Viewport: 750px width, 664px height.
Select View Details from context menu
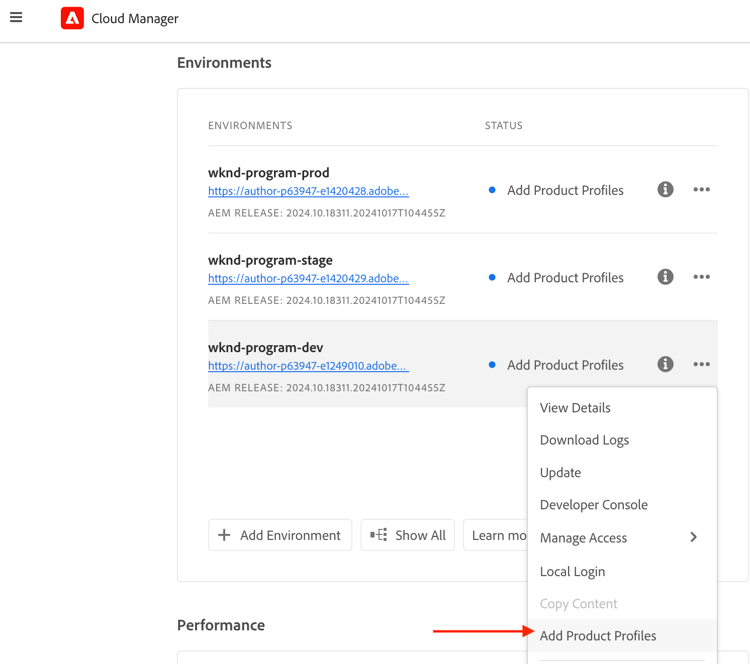coord(575,408)
